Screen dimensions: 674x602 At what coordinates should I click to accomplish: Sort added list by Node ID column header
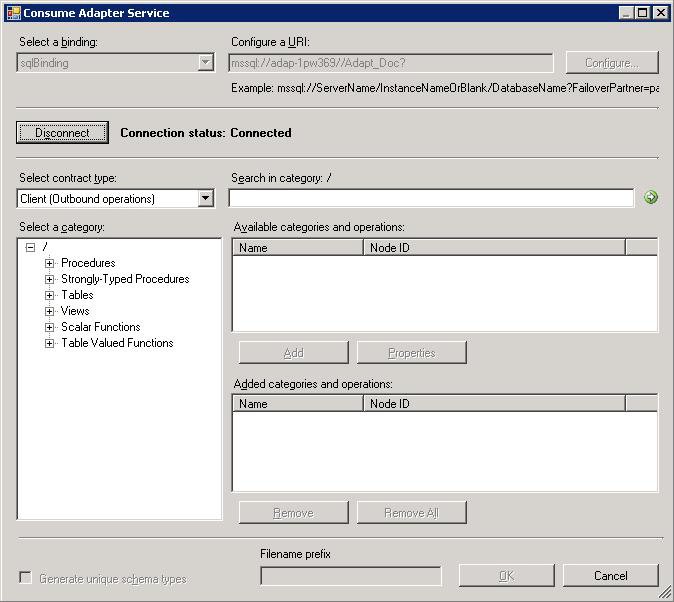(x=494, y=404)
